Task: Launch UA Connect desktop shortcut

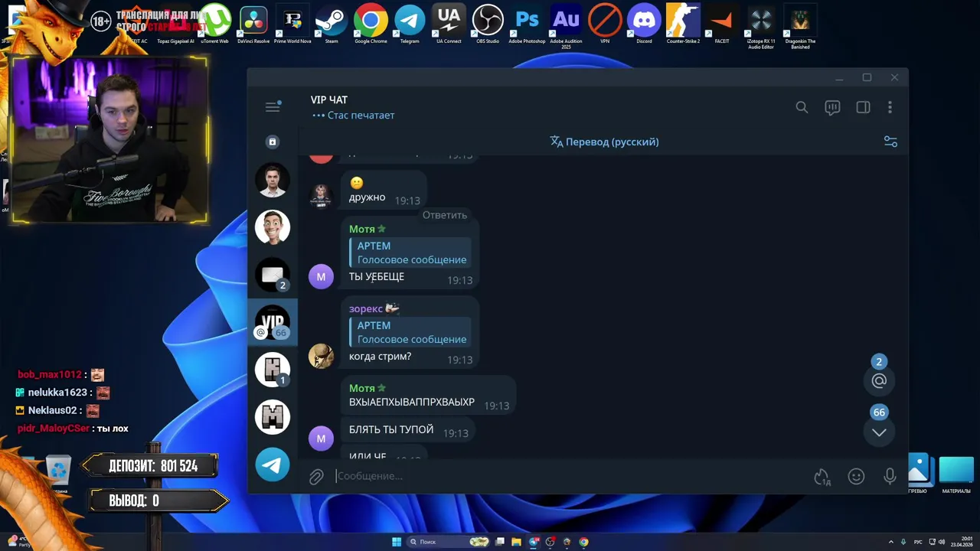Action: pyautogui.click(x=449, y=24)
